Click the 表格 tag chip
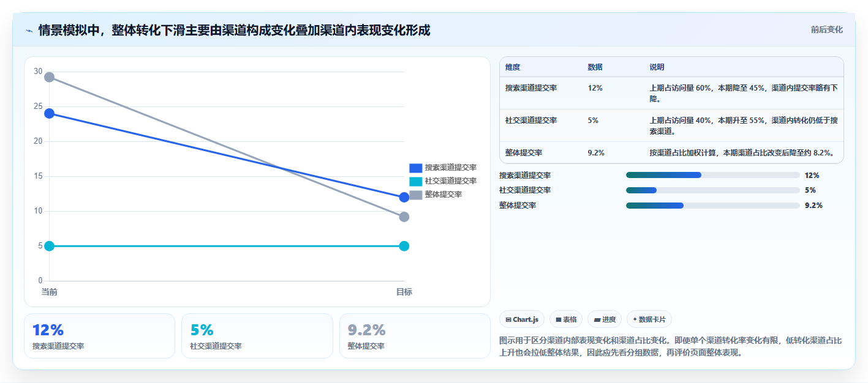The height and width of the screenshot is (383, 868). [x=565, y=319]
